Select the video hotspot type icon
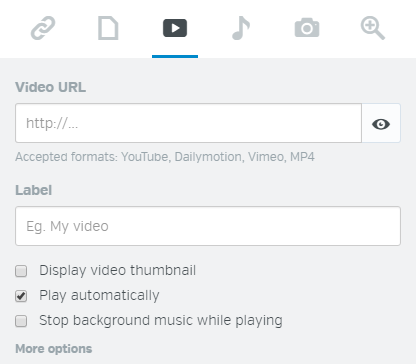 175,28
